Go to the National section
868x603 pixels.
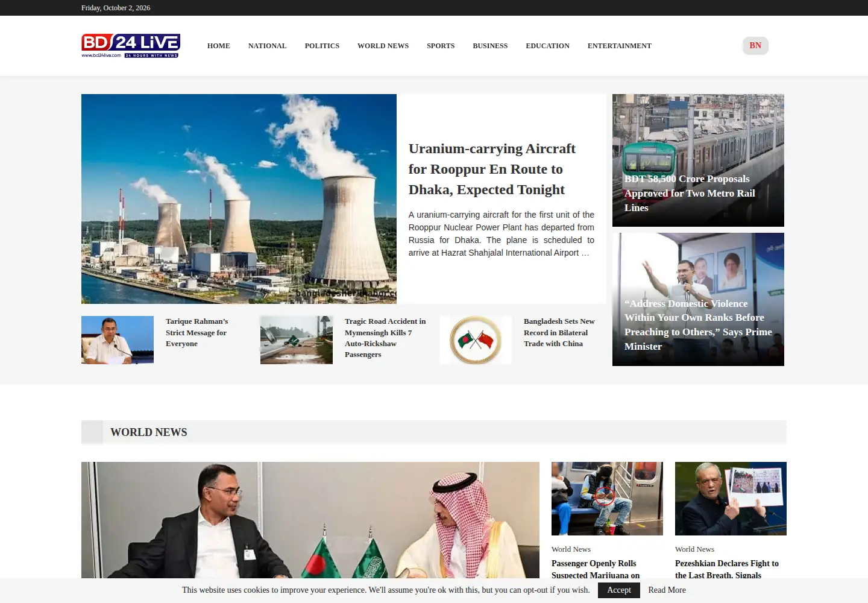(x=268, y=46)
